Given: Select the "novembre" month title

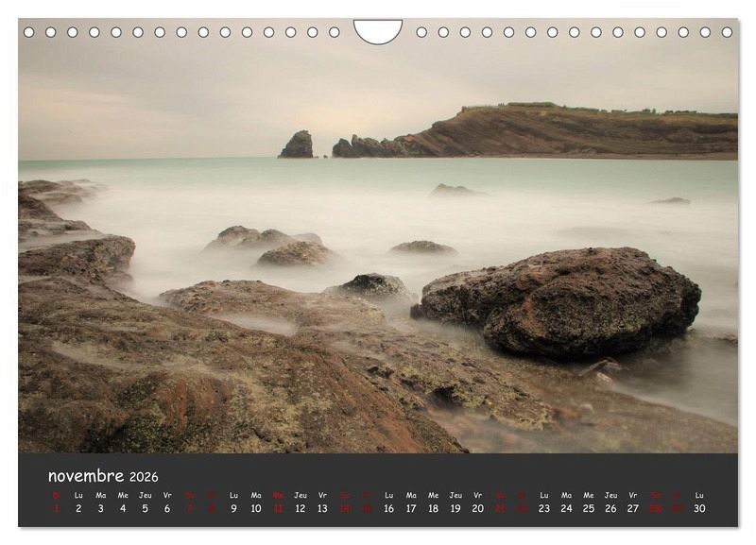Looking at the screenshot, I should point(85,476).
